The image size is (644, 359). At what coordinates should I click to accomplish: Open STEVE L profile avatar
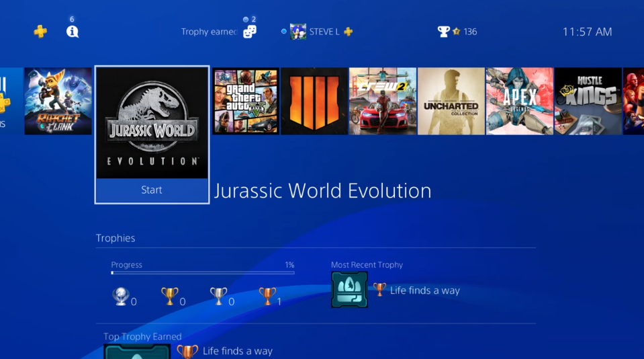298,32
